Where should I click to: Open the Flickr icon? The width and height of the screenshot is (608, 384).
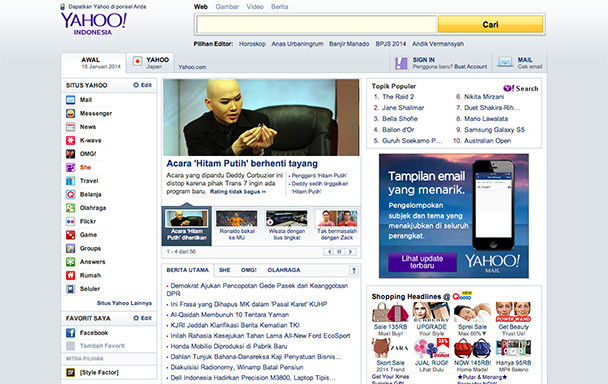tap(71, 221)
